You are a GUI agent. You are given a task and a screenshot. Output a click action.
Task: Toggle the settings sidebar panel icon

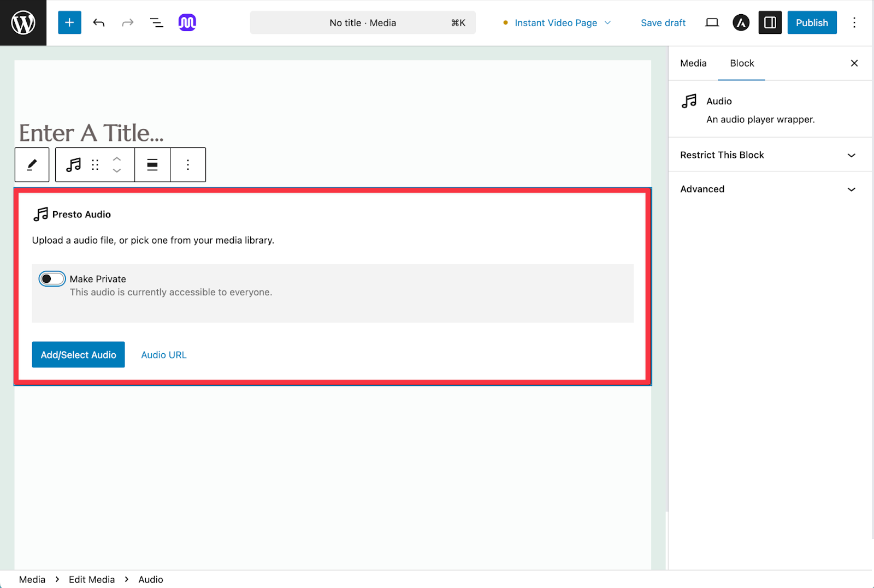point(770,22)
